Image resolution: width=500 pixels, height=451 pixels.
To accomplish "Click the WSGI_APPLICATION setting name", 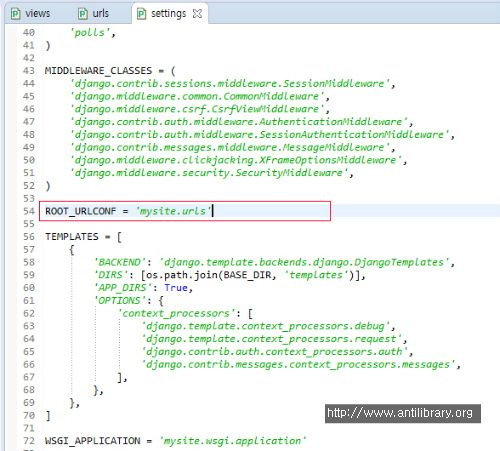I will coord(93,441).
